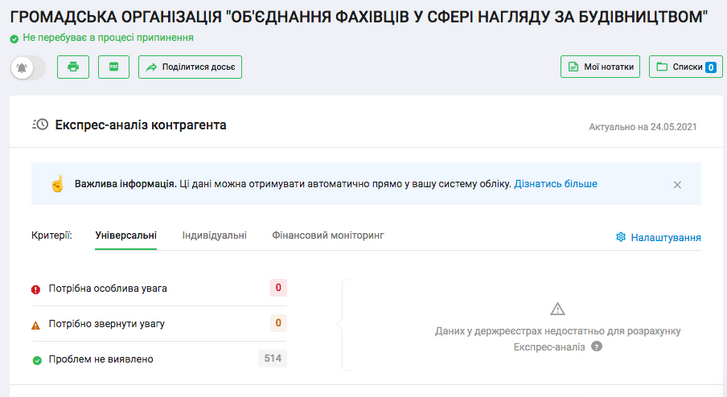This screenshot has width=727, height=397.
Task: Select the 'Універсальні' criteria tab
Action: (x=126, y=236)
